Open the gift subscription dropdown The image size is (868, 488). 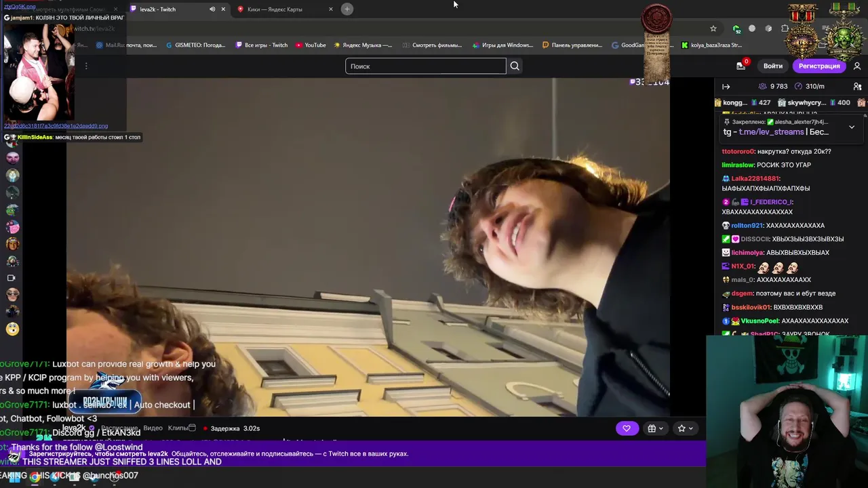point(655,428)
